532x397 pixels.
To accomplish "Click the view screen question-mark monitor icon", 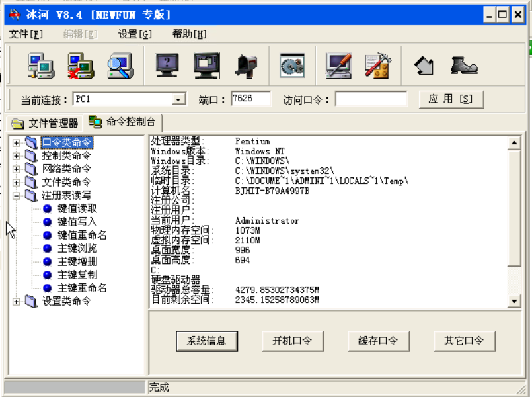I will pos(167,66).
